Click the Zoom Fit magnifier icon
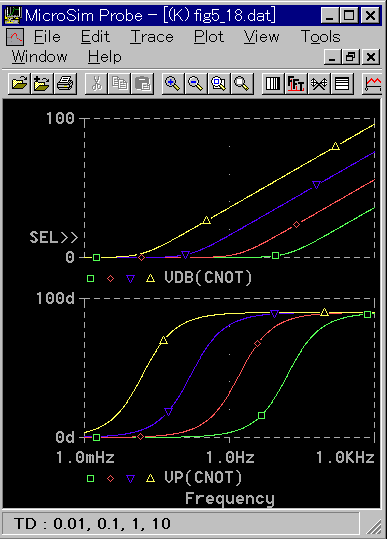The image size is (387, 539). coord(242,84)
